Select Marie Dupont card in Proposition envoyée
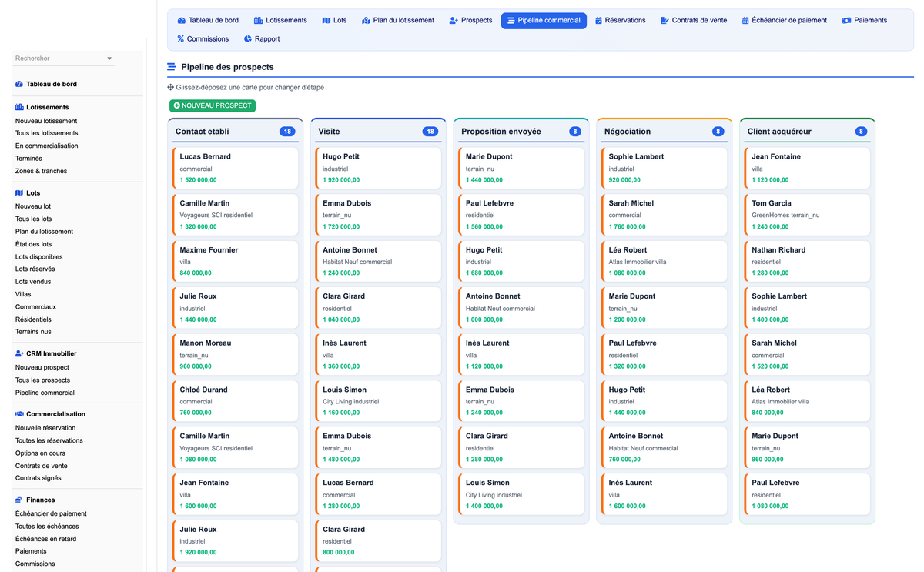Image resolution: width=924 pixels, height=572 pixels. pos(522,168)
